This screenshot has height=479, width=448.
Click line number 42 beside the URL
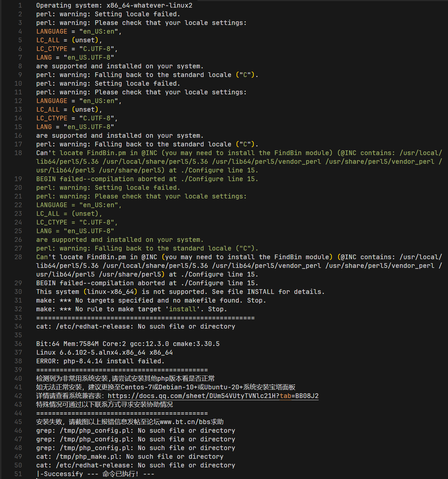[x=18, y=396]
